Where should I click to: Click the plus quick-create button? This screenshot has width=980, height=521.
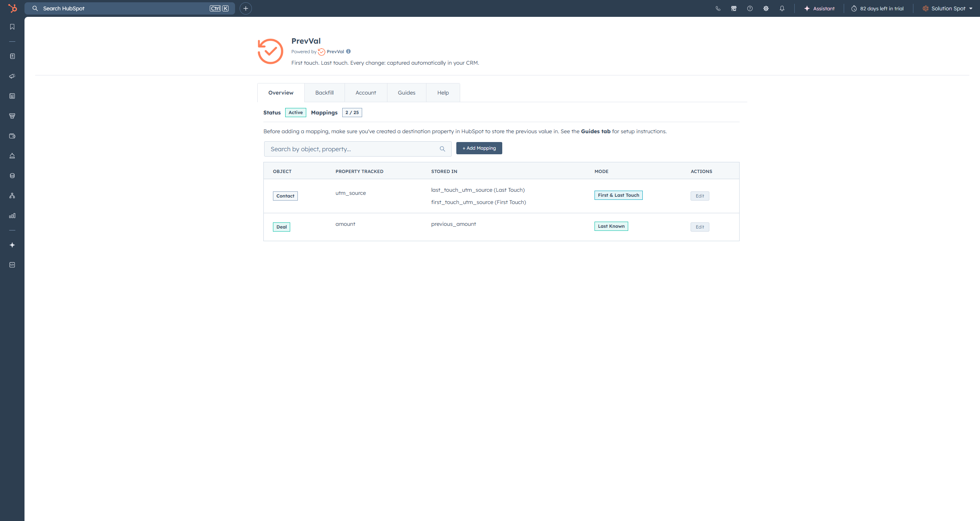coord(246,8)
